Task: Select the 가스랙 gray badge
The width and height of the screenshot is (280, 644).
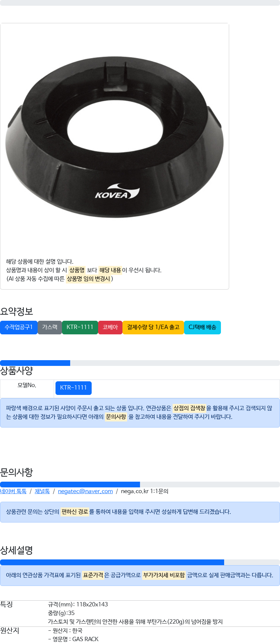Action: 50,327
